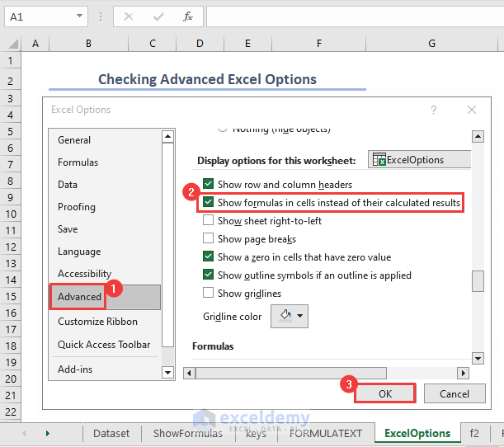504x447 pixels.
Task: Click category list scroll down arrow
Action: click(x=167, y=373)
